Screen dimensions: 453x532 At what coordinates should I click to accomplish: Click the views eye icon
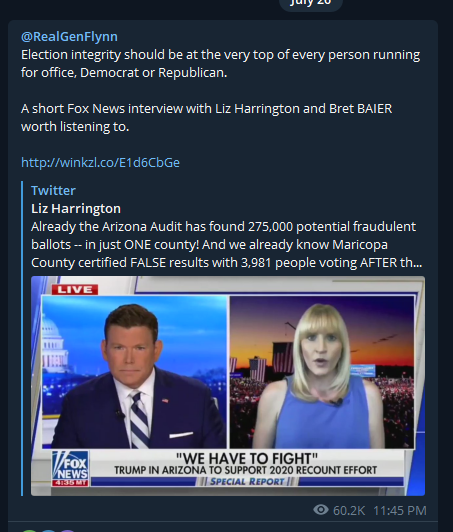(x=321, y=510)
